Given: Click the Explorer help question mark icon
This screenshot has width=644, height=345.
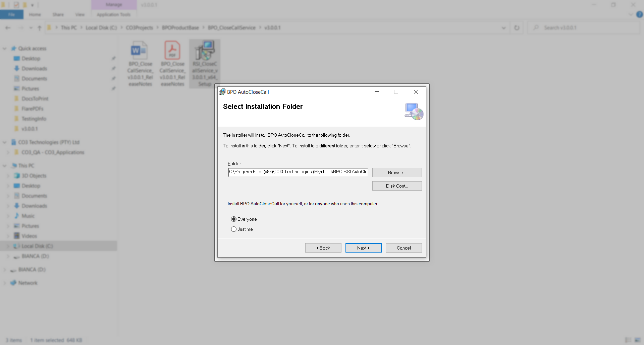Looking at the screenshot, I should pos(640,14).
